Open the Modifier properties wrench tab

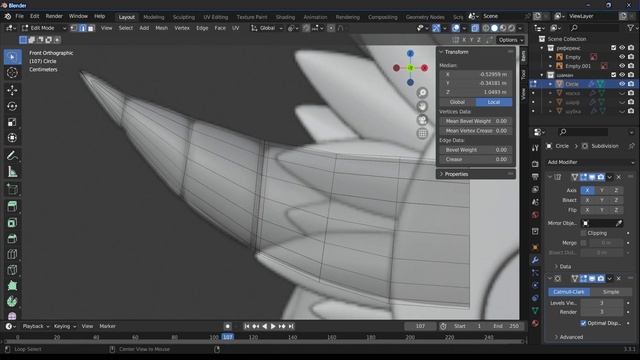(535, 260)
